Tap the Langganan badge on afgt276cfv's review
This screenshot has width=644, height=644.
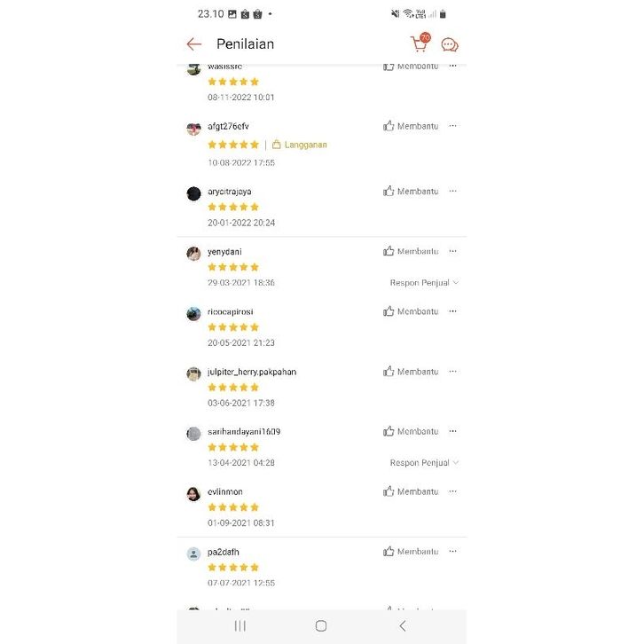[300, 145]
